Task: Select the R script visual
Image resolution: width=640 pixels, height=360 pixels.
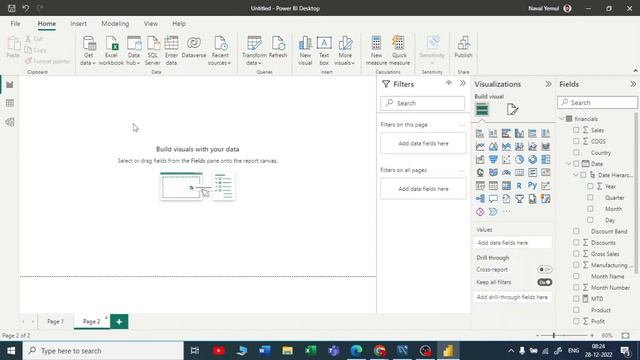Action: tap(519, 186)
